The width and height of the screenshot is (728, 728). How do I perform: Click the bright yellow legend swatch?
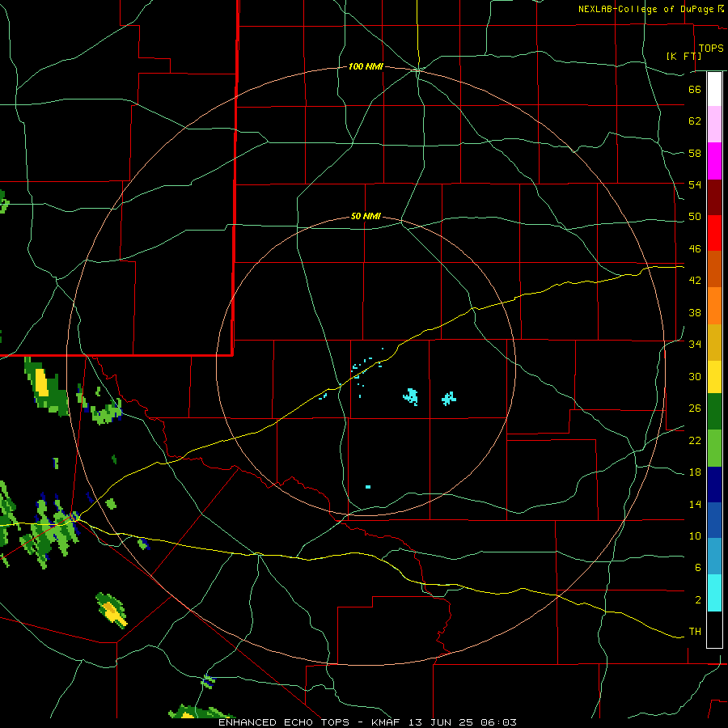[x=714, y=377]
